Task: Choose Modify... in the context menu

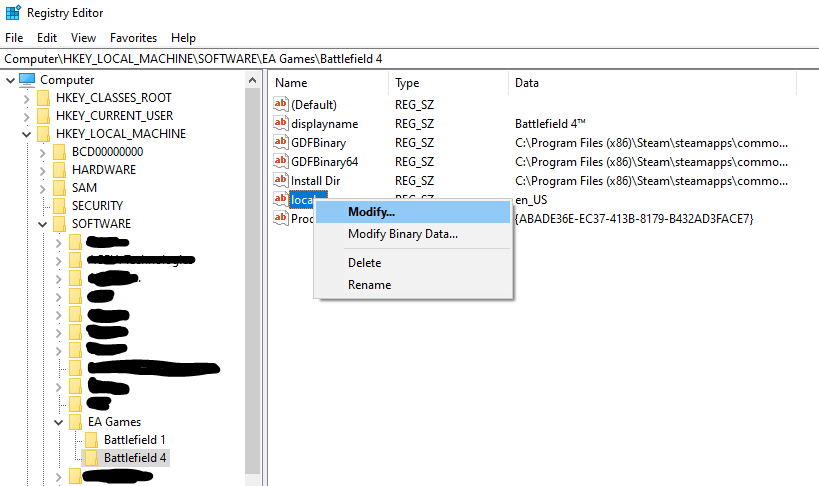Action: pyautogui.click(x=413, y=212)
